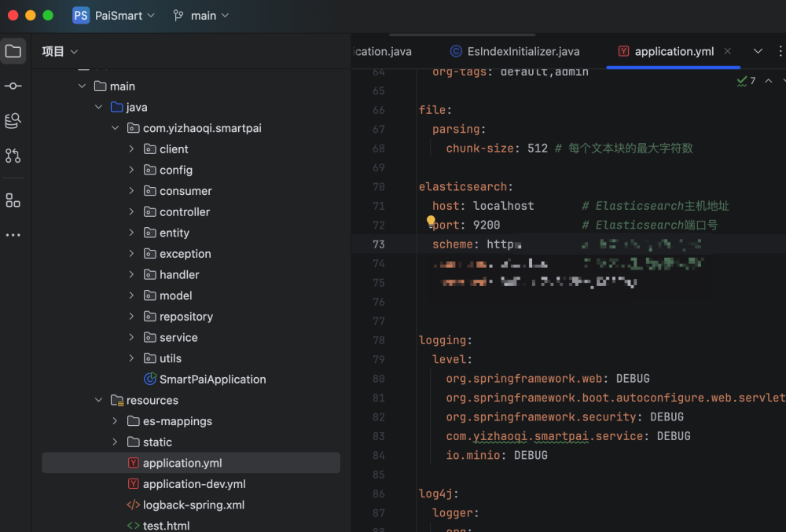This screenshot has height=532, width=786.
Task: Open the Database tool window icon
Action: 13,120
